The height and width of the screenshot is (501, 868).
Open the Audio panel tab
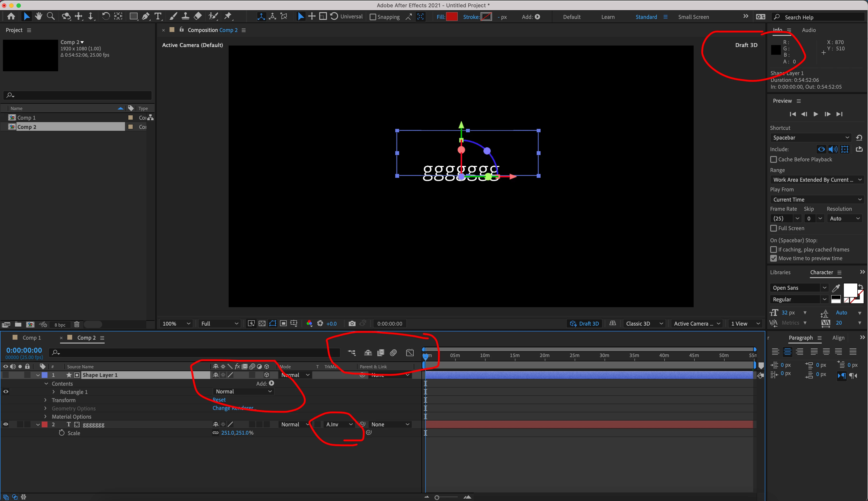pos(808,30)
